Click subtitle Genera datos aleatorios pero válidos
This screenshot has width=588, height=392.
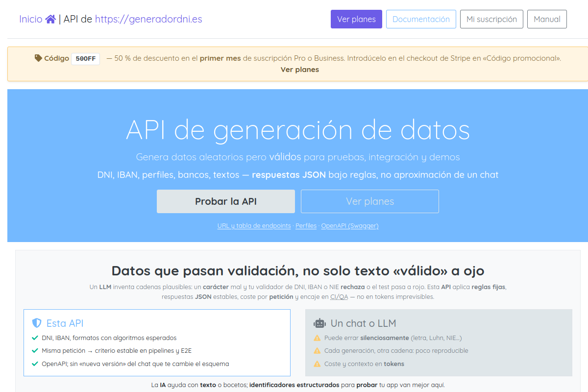click(x=298, y=157)
